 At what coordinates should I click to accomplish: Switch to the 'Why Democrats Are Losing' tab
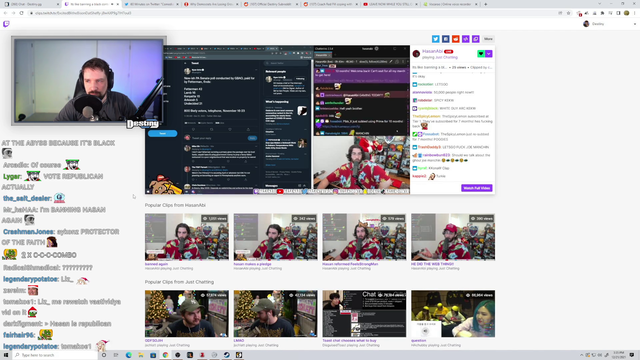[211, 4]
